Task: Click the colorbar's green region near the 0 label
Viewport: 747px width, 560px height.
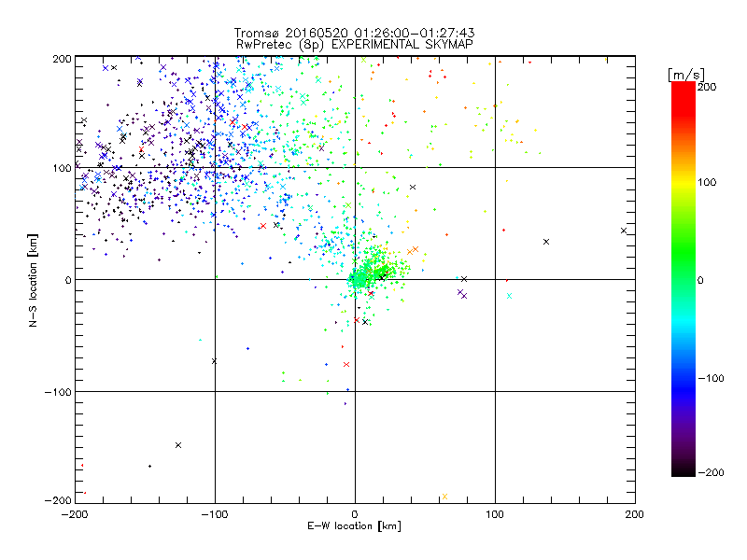Action: click(x=684, y=279)
